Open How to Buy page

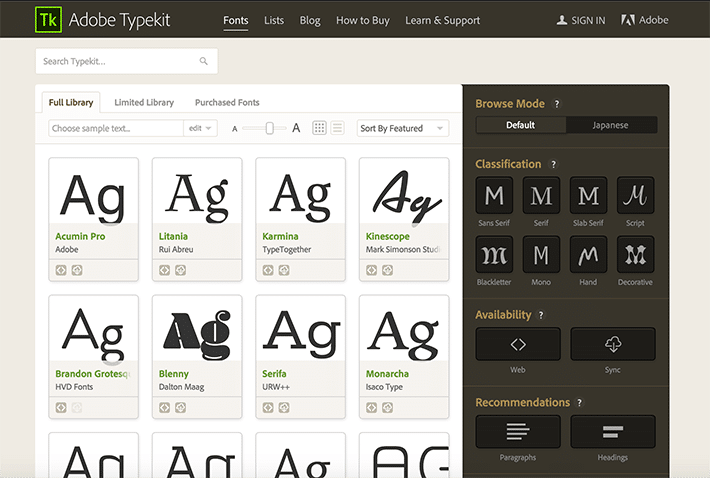tap(363, 20)
